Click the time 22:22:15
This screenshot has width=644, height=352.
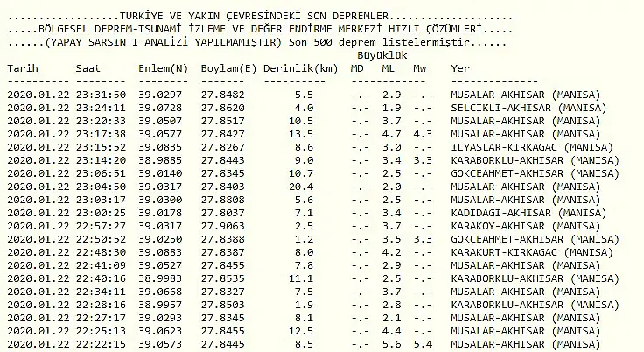pos(101,345)
